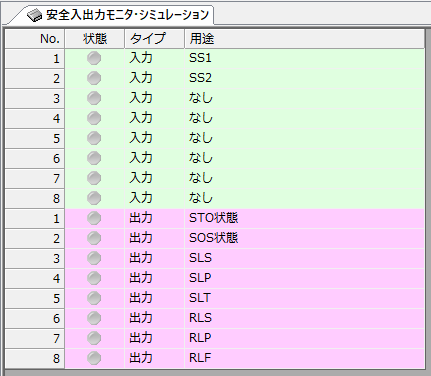Click the No. column header
The image size is (431, 376).
35,39
